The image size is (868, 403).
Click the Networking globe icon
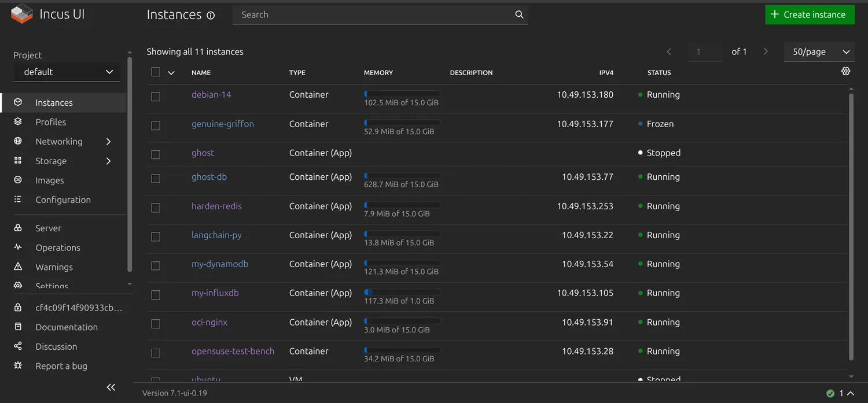(18, 141)
